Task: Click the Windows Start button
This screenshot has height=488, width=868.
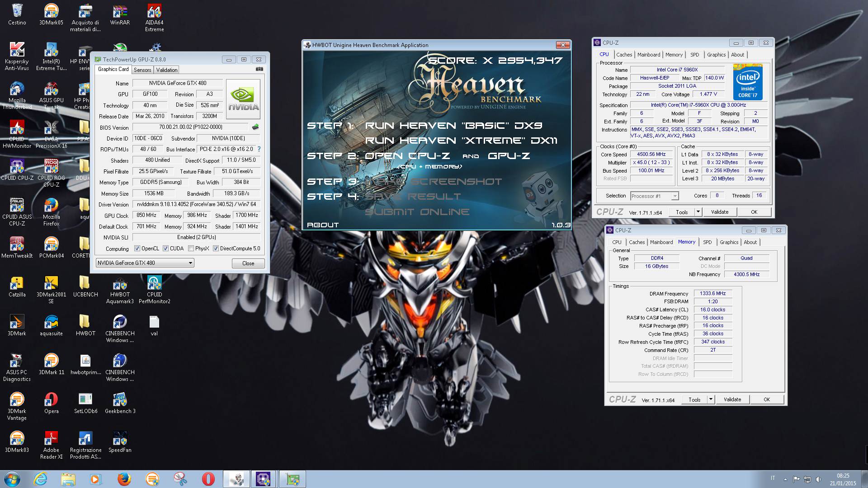Action: [12, 479]
